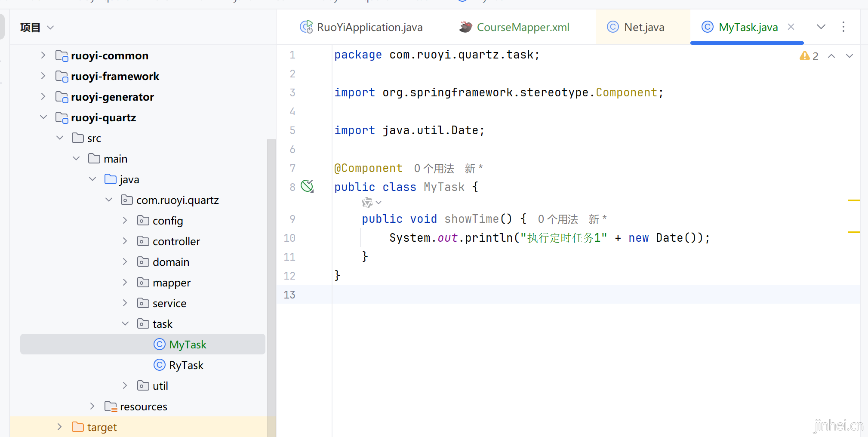Click the service package icon
Viewport: 868px width, 437px height.
point(143,303)
